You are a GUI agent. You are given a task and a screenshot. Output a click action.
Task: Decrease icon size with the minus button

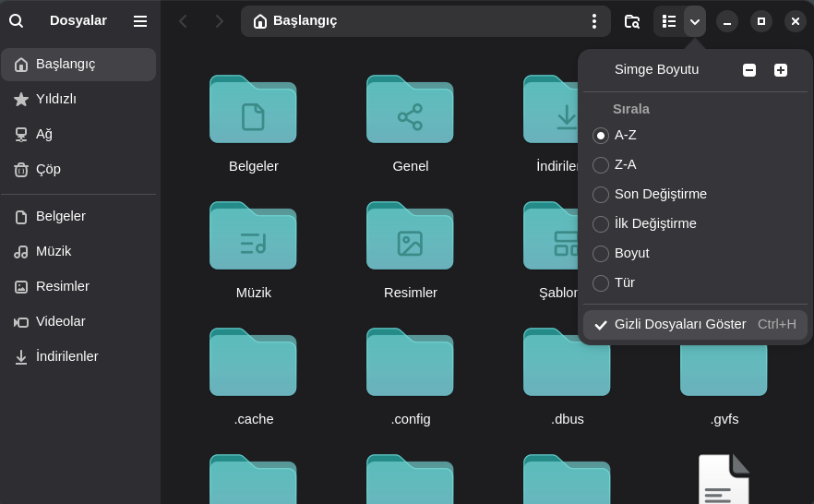749,70
